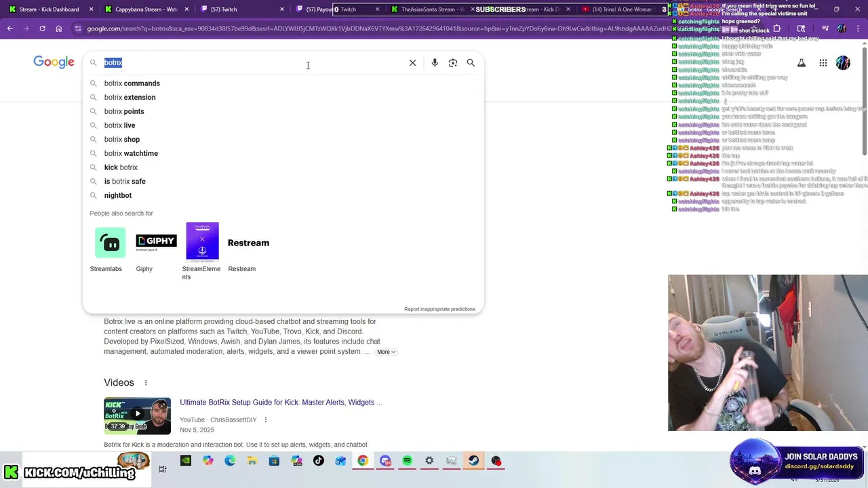The width and height of the screenshot is (868, 488).
Task: Open Google Lens image search
Action: pyautogui.click(x=453, y=62)
